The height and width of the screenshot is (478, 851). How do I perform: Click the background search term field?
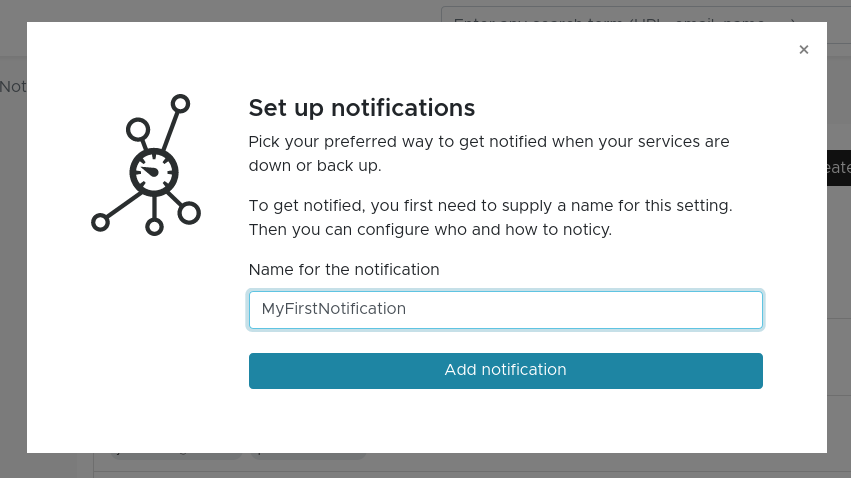(x=620, y=14)
